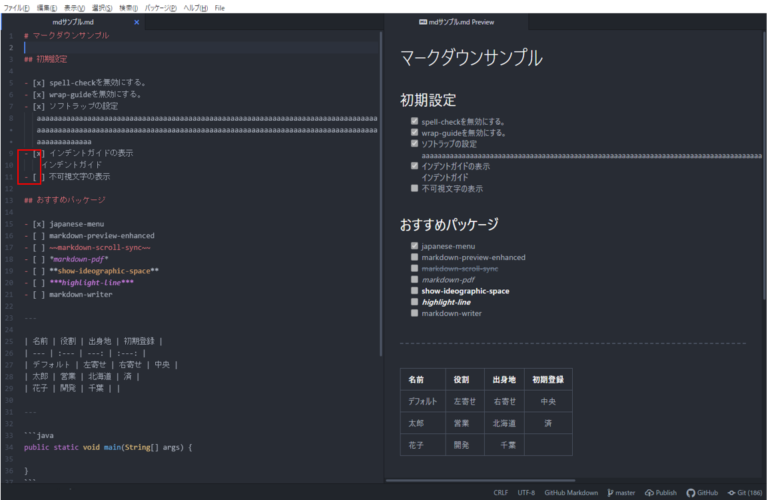Click '| 名前 | 役割 |' table header line in editor
This screenshot has width=768, height=500.
[x=94, y=341]
